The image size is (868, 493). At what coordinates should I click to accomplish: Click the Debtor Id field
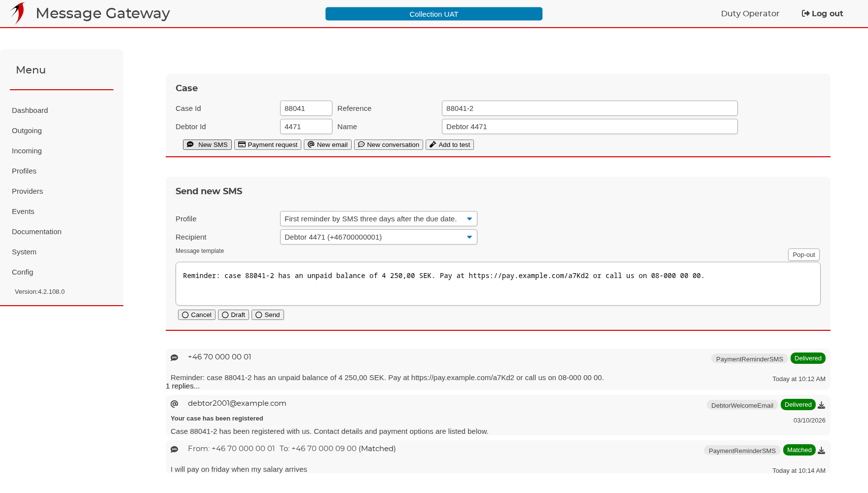(306, 127)
